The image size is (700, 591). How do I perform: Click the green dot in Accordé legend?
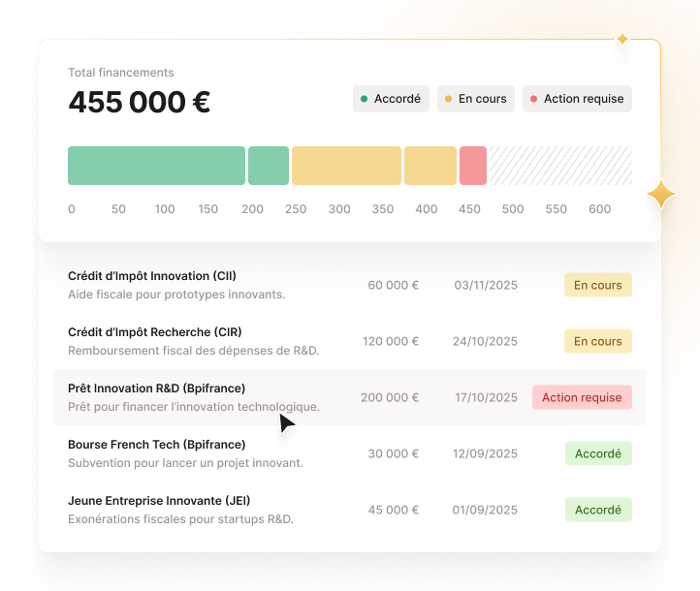pos(364,99)
